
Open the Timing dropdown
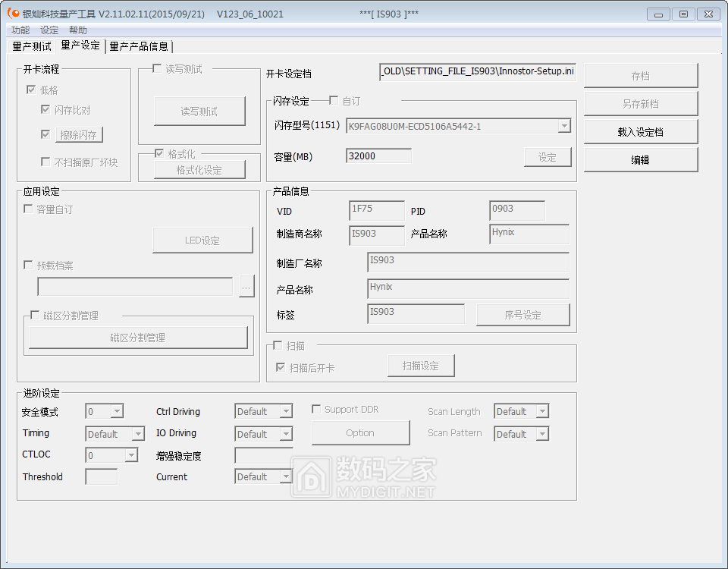coord(137,435)
